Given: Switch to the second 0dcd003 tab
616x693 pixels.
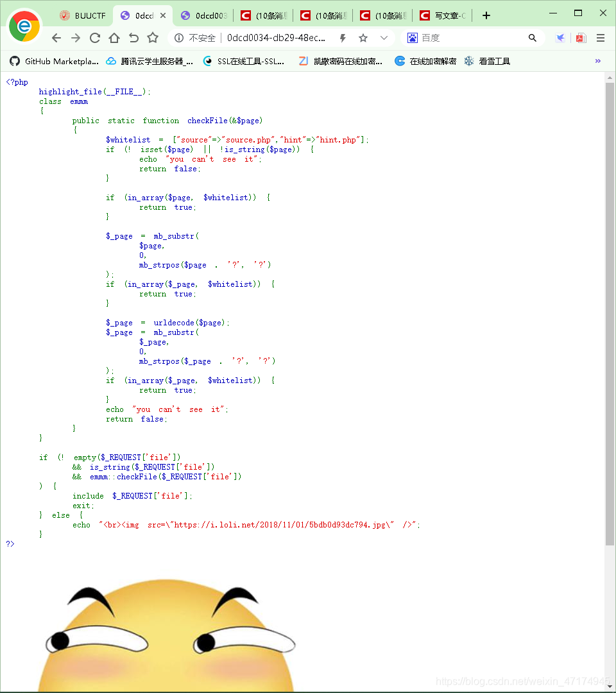Looking at the screenshot, I should coord(204,15).
